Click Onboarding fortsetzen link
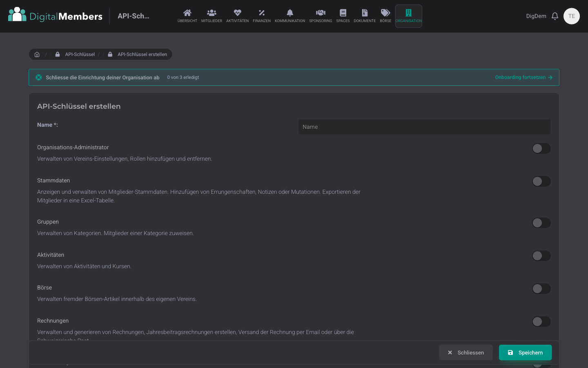 point(524,77)
